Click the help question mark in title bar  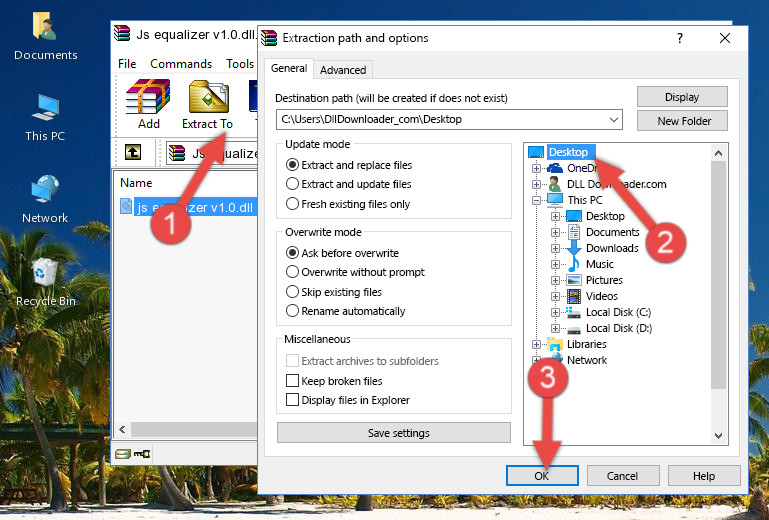pos(680,38)
